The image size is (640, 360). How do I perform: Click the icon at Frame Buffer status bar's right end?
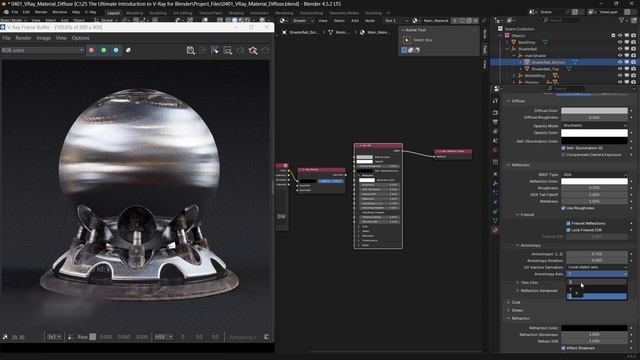click(267, 337)
